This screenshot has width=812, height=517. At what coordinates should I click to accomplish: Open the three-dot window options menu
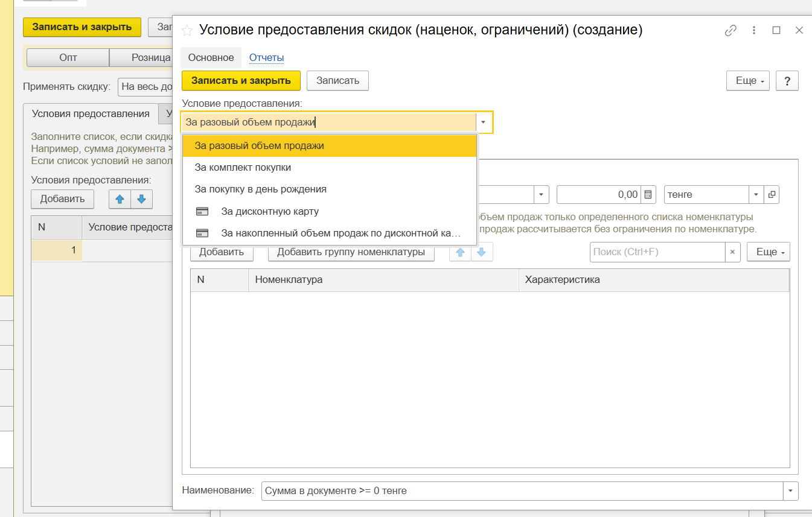click(x=754, y=30)
